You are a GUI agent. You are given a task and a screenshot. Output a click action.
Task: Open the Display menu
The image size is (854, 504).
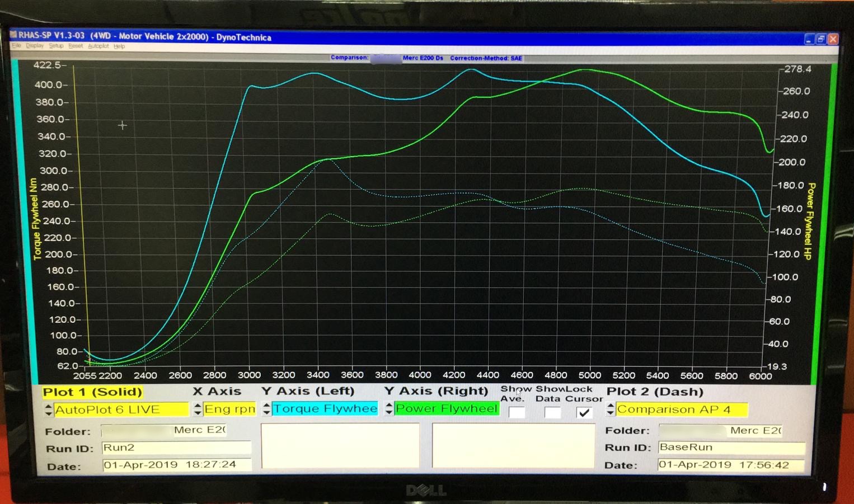(35, 46)
